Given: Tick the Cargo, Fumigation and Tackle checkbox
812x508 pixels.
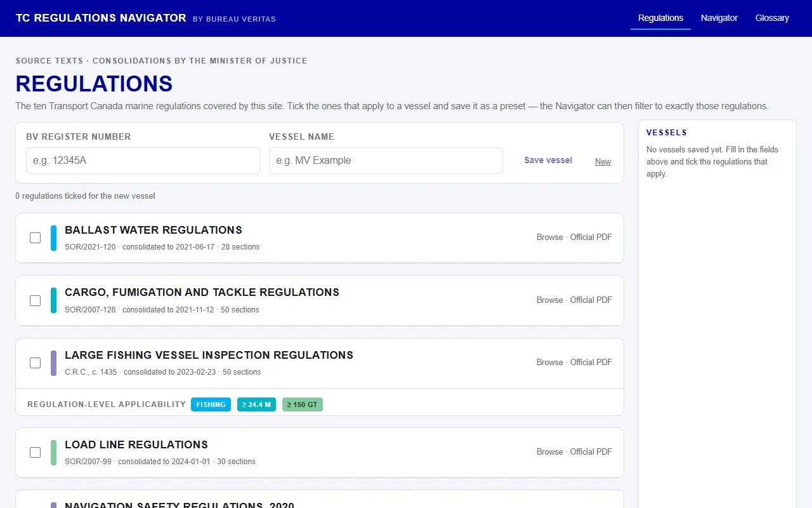Looking at the screenshot, I should pyautogui.click(x=36, y=300).
